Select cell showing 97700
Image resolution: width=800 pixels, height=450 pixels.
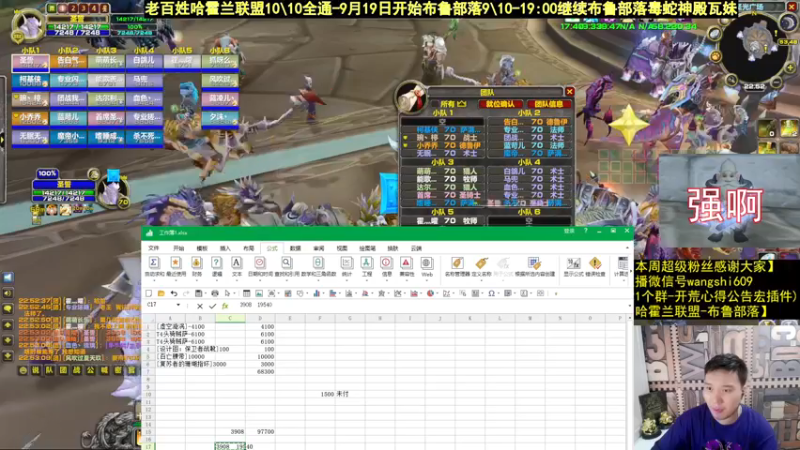click(260, 432)
